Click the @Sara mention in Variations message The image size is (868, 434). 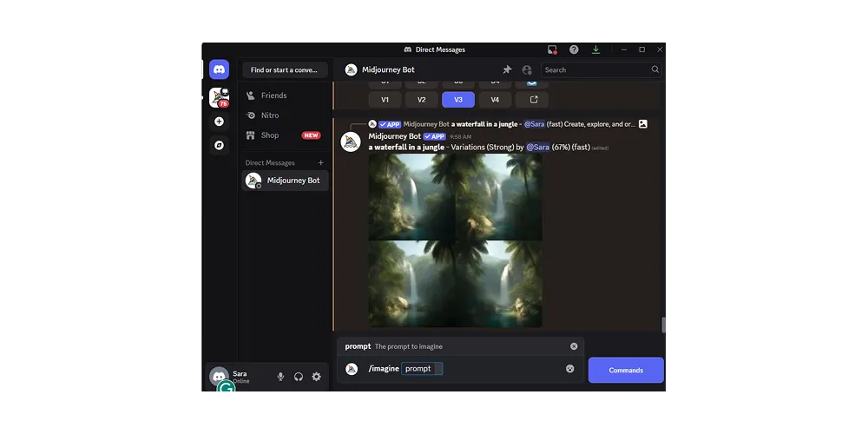[537, 148]
